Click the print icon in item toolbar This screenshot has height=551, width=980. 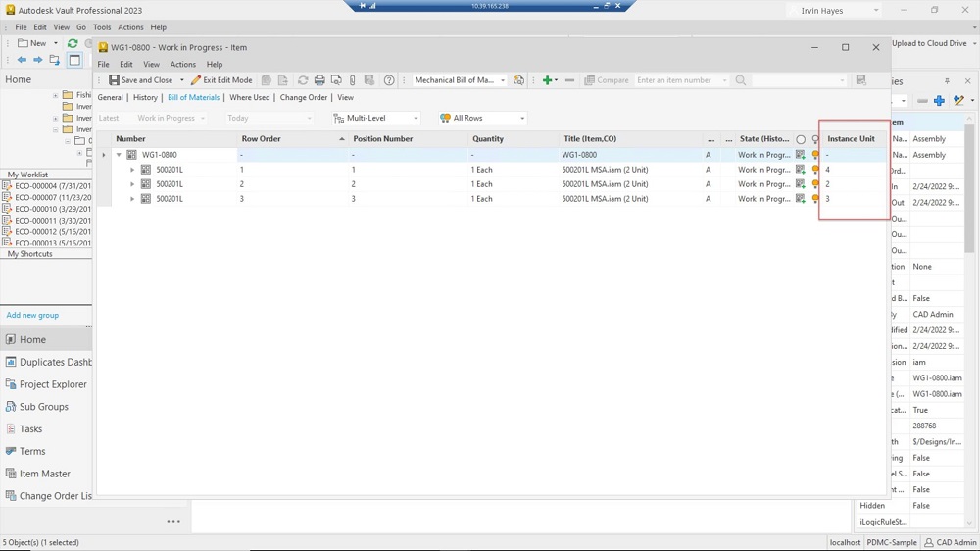tap(319, 80)
